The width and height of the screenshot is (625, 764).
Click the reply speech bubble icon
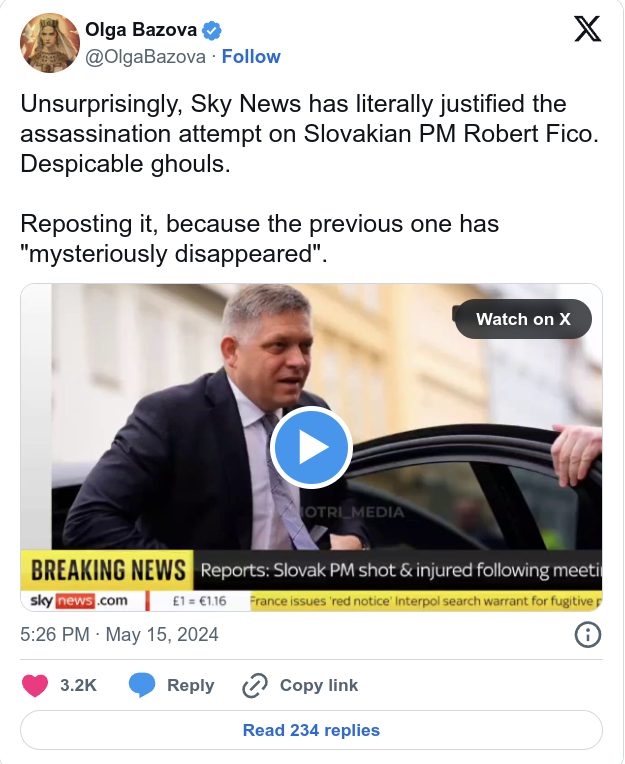click(142, 685)
